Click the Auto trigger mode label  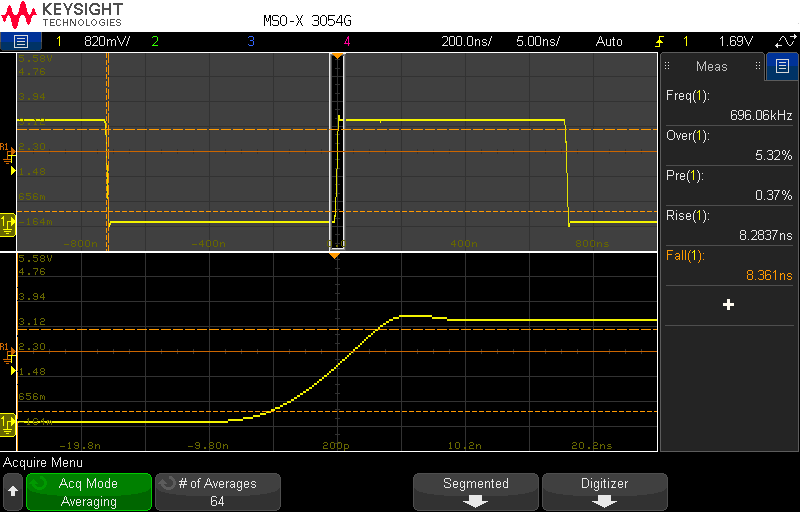[609, 41]
